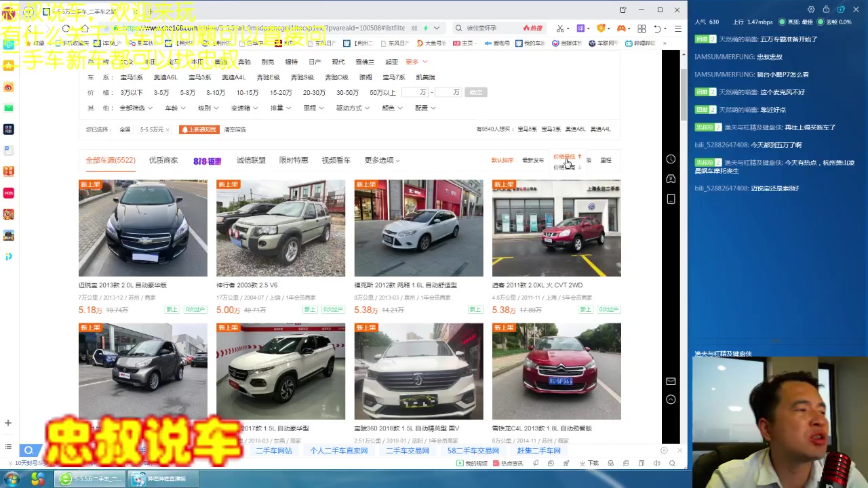Choose 奥迪A4L car series

tap(234, 77)
